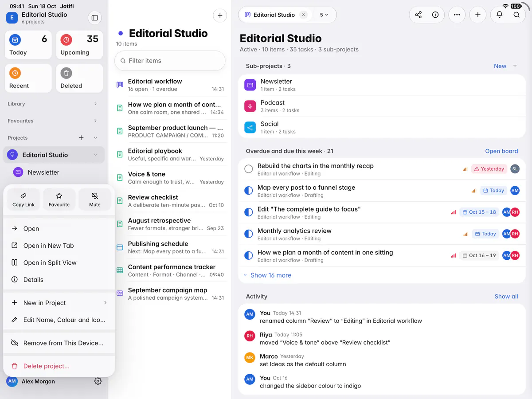Select Open in Split View
Screen dimensions: 532x399
59,262
